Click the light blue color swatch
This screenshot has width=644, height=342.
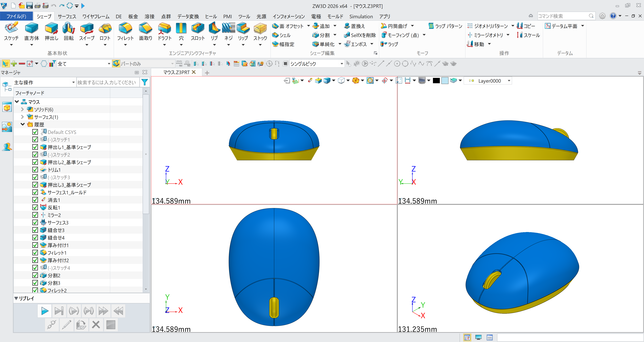[445, 81]
